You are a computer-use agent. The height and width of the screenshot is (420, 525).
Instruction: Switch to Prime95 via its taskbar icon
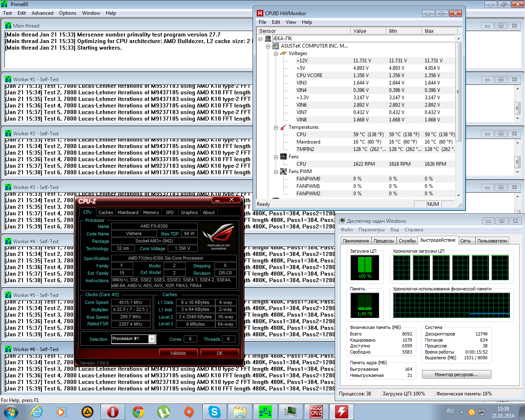point(265,411)
